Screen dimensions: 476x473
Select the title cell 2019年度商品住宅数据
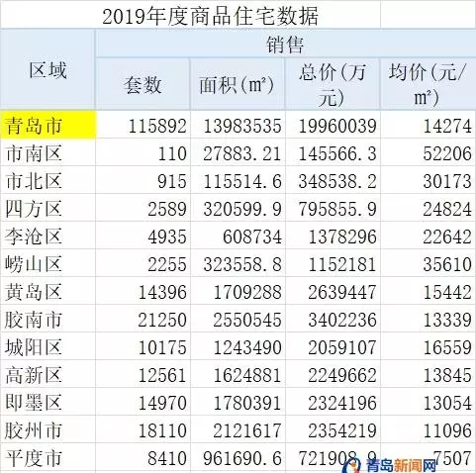tap(190, 14)
